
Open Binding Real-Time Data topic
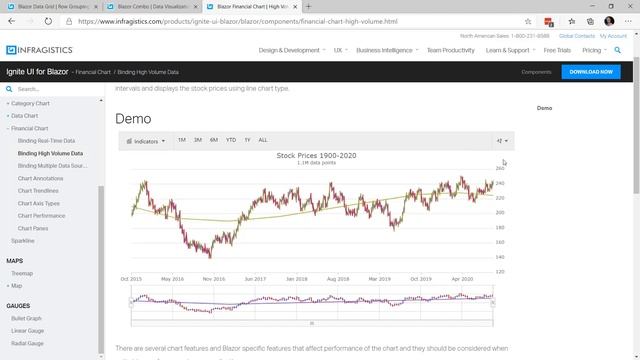pyautogui.click(x=46, y=141)
